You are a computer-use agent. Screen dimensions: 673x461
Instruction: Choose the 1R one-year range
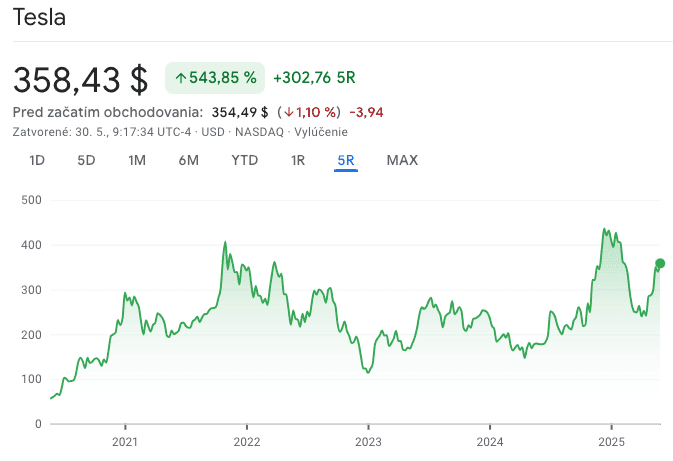(297, 160)
